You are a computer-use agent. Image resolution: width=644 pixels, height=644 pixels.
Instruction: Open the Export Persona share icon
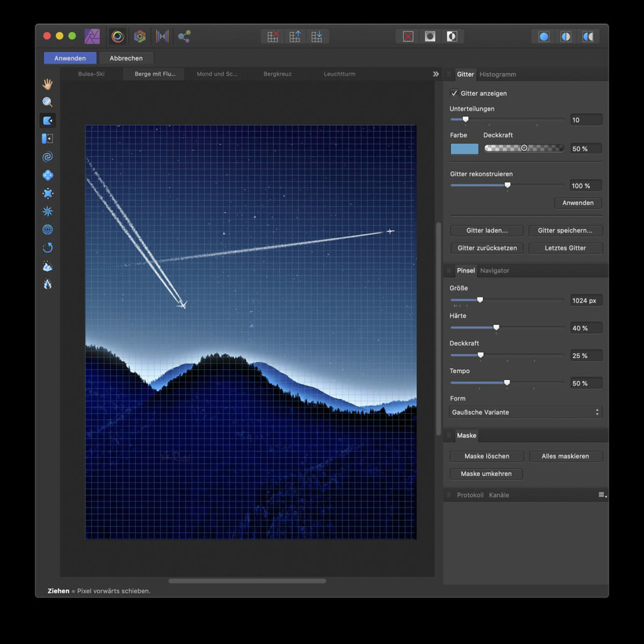(x=184, y=36)
